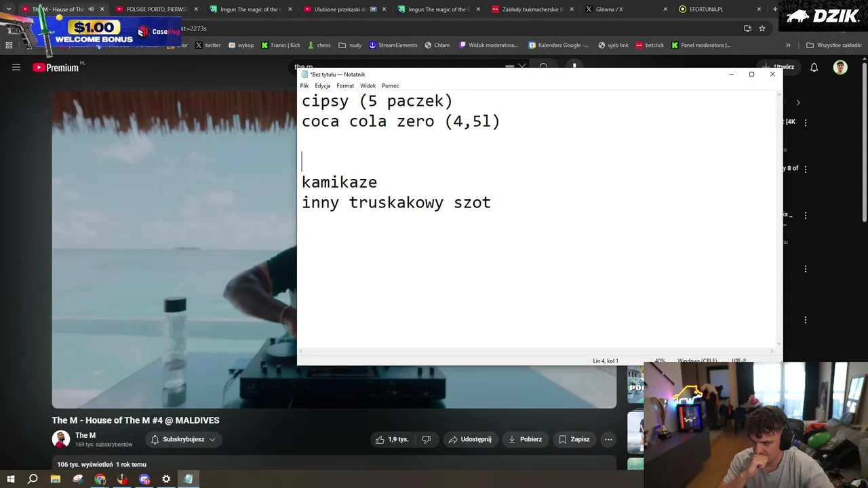This screenshot has height=488, width=868.
Task: Open options menu for '8 of' suggested video
Action: coord(806,169)
